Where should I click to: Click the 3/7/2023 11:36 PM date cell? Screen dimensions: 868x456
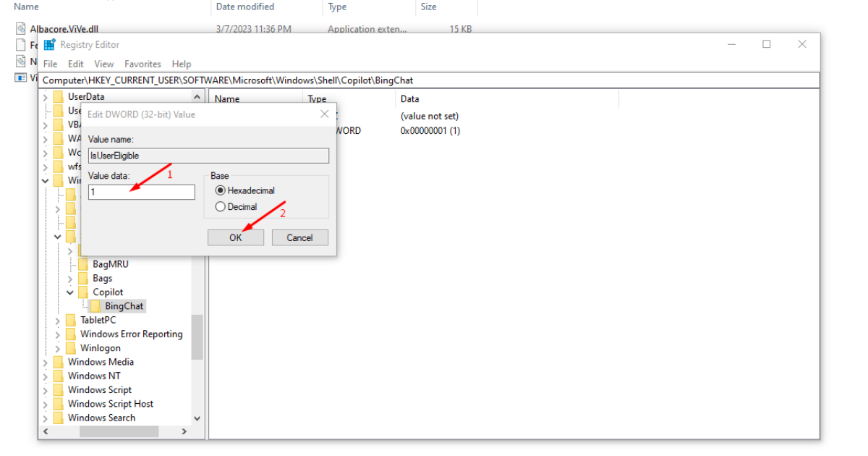pos(254,30)
